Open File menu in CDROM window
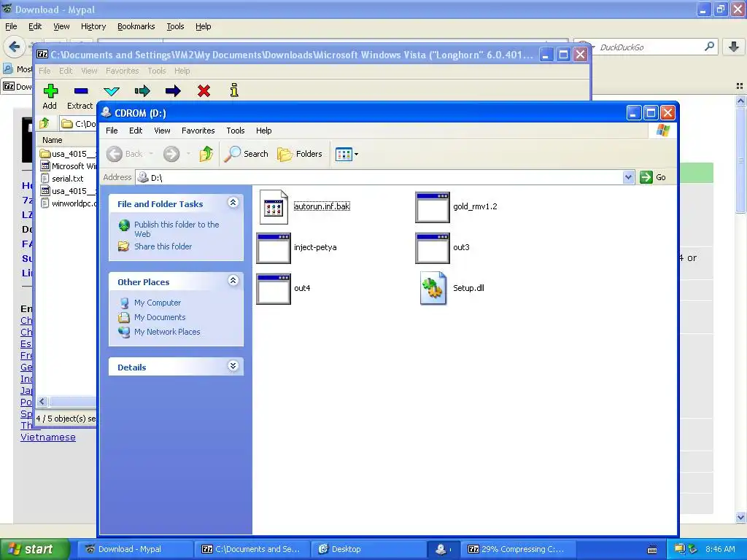747x560 pixels. [112, 131]
